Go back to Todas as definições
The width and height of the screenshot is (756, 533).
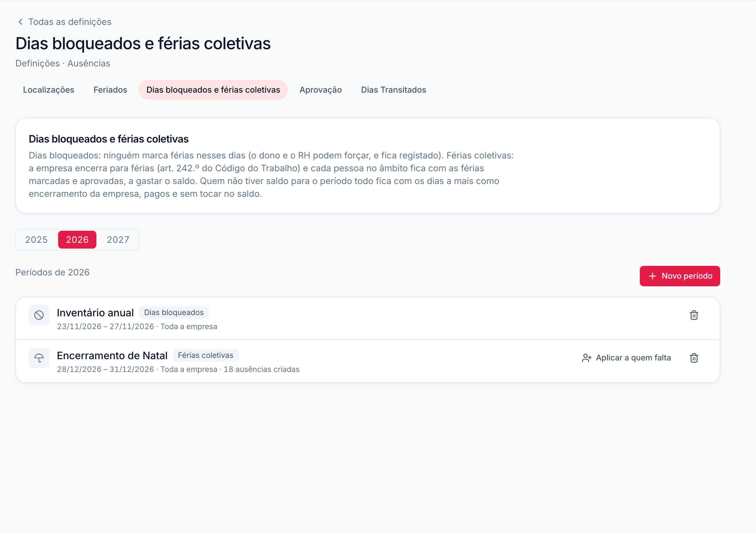64,22
